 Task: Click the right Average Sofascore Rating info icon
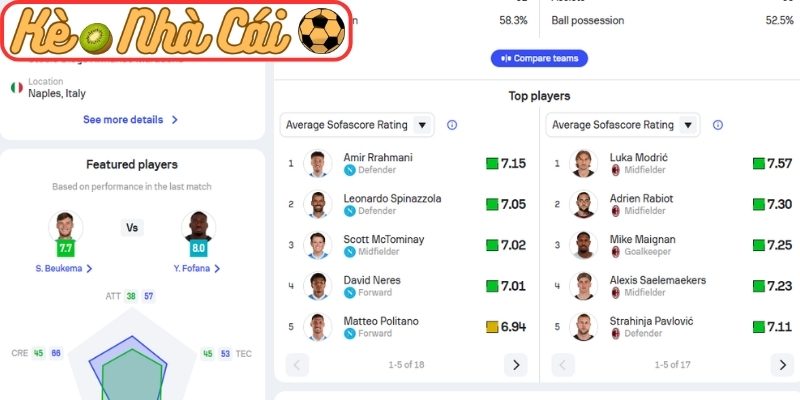tap(718, 125)
